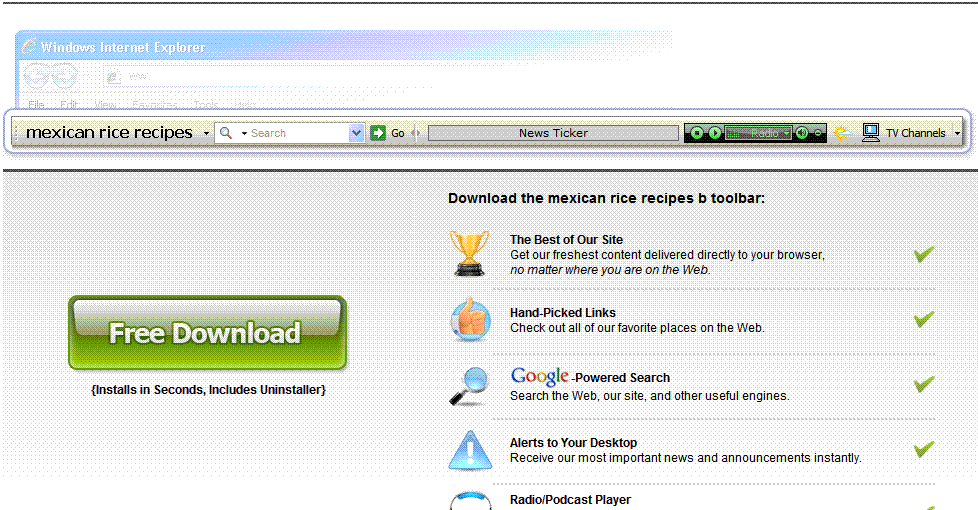This screenshot has width=978, height=510.
Task: Expand the TV Channels dropdown arrow
Action: coord(957,133)
